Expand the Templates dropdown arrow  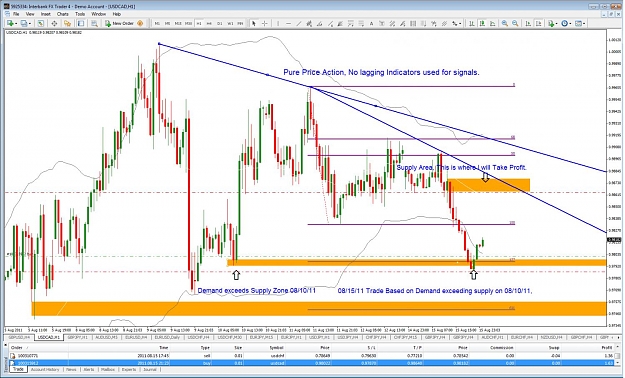click(x=584, y=24)
